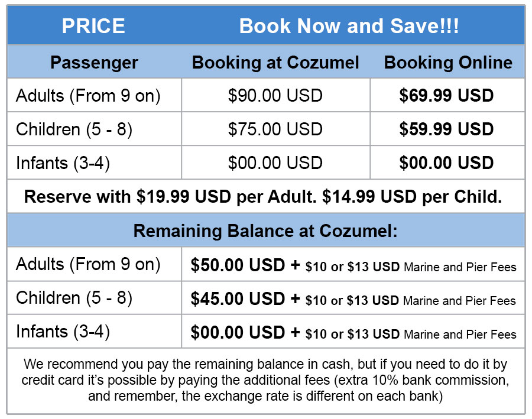
Task: Click the PRICE header label
Action: (93, 26)
